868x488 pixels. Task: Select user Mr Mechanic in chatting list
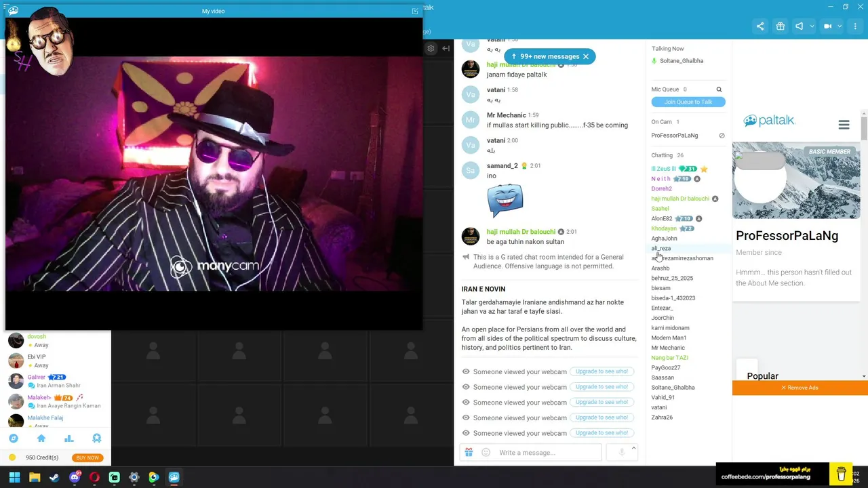coord(668,348)
